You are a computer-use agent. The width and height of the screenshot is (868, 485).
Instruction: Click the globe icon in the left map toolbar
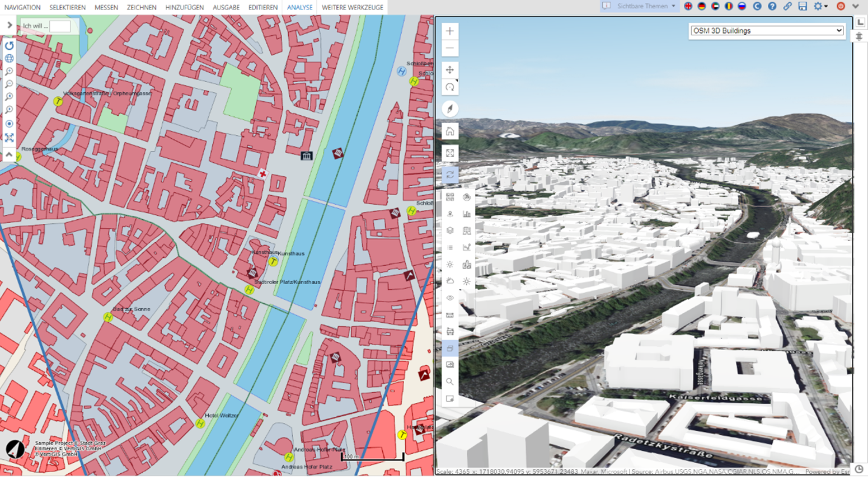pyautogui.click(x=8, y=58)
